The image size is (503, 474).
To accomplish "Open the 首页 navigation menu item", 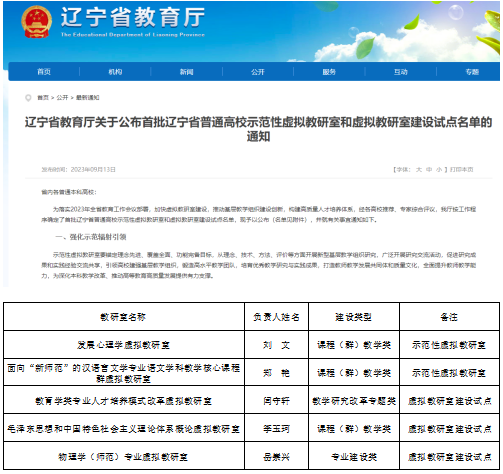I will pyautogui.click(x=44, y=72).
